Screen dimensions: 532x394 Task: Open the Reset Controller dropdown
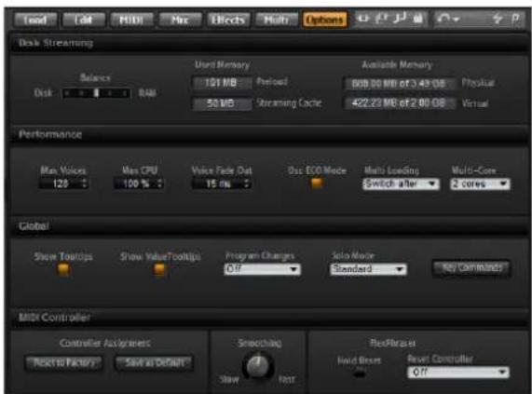coord(458,373)
